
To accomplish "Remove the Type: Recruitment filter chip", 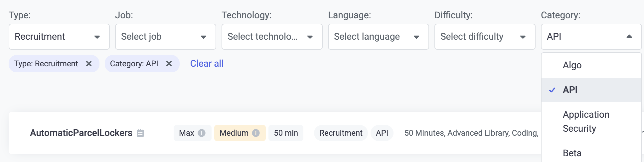I will pyautogui.click(x=89, y=64).
